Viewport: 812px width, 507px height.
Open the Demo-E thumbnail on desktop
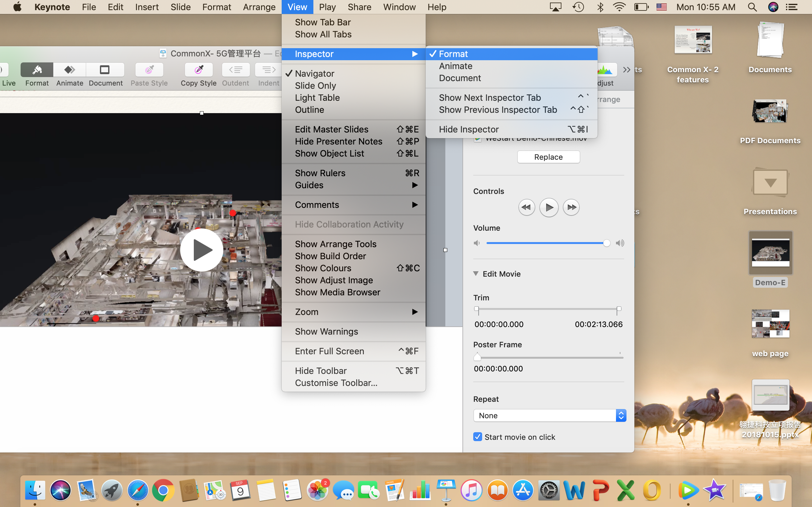coord(770,253)
